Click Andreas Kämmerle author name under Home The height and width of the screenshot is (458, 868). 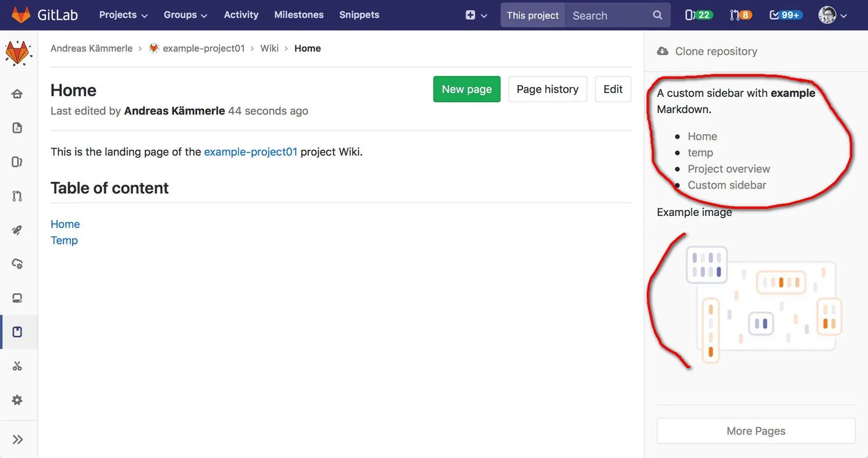[174, 111]
